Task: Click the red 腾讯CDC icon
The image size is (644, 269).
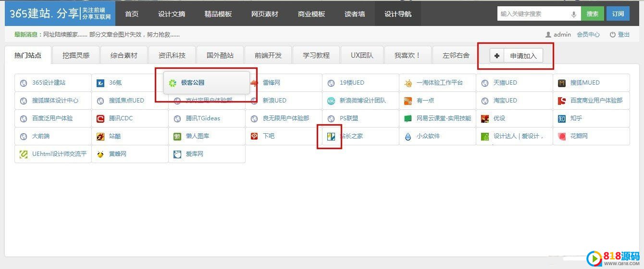Action: coord(100,118)
